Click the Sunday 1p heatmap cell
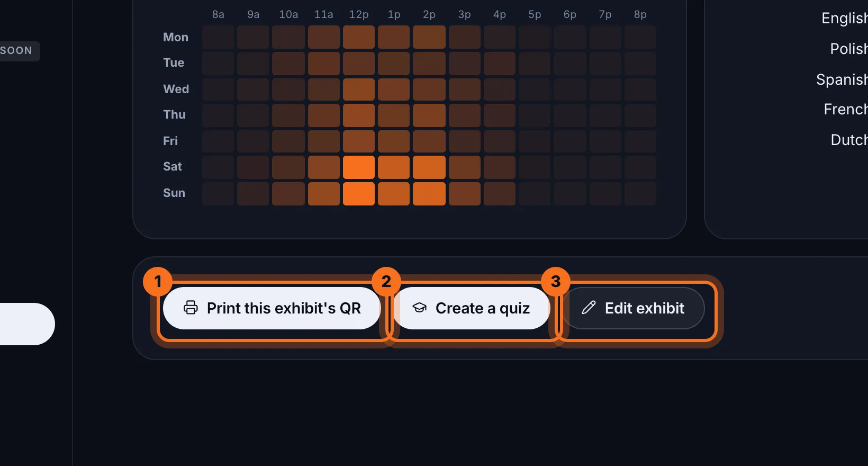868x466 pixels. tap(394, 194)
